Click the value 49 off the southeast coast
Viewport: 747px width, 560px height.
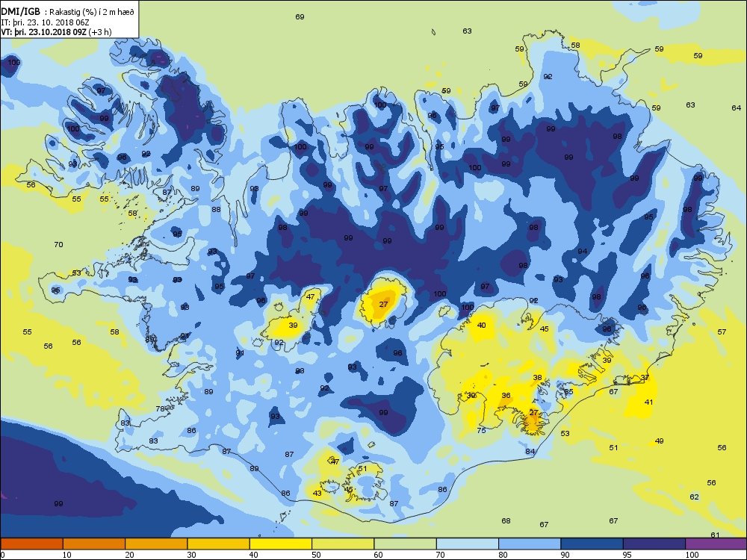coord(660,441)
